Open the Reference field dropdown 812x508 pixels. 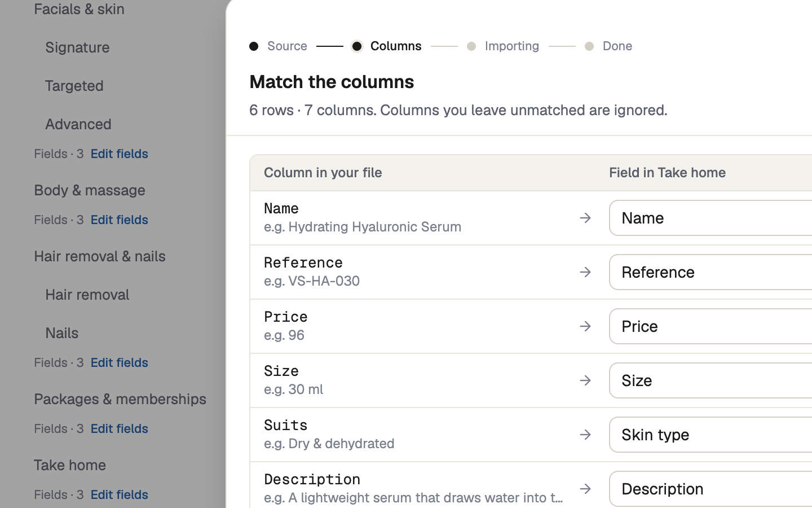coord(710,272)
